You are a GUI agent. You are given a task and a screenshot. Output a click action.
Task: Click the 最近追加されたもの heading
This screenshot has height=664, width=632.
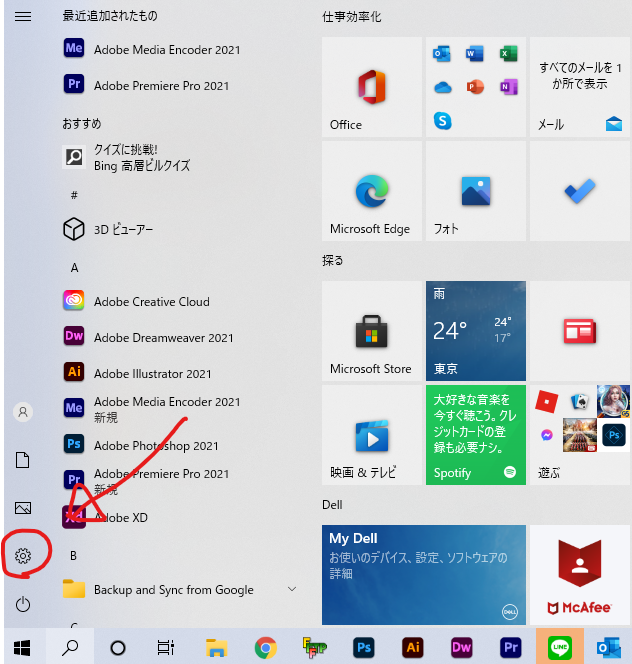click(110, 16)
